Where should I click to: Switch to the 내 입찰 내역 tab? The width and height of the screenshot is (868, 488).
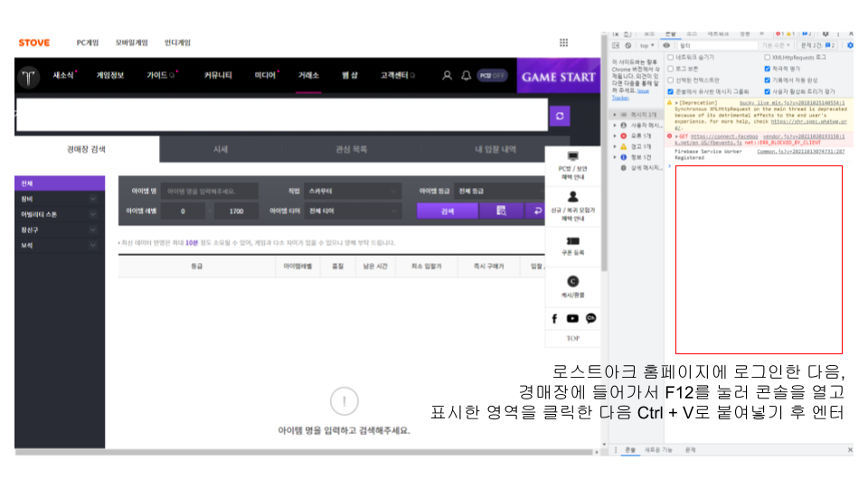(495, 149)
